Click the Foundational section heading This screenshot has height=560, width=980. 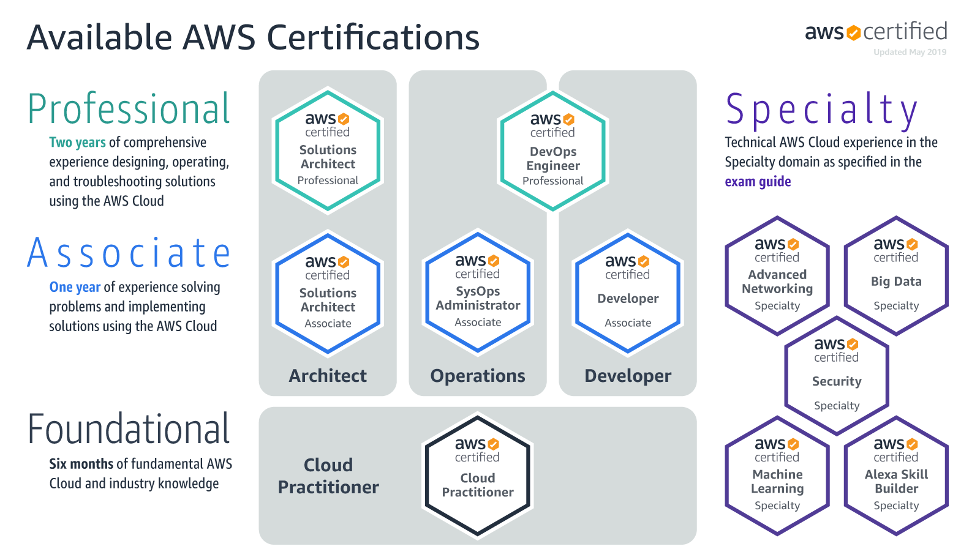coord(129,428)
